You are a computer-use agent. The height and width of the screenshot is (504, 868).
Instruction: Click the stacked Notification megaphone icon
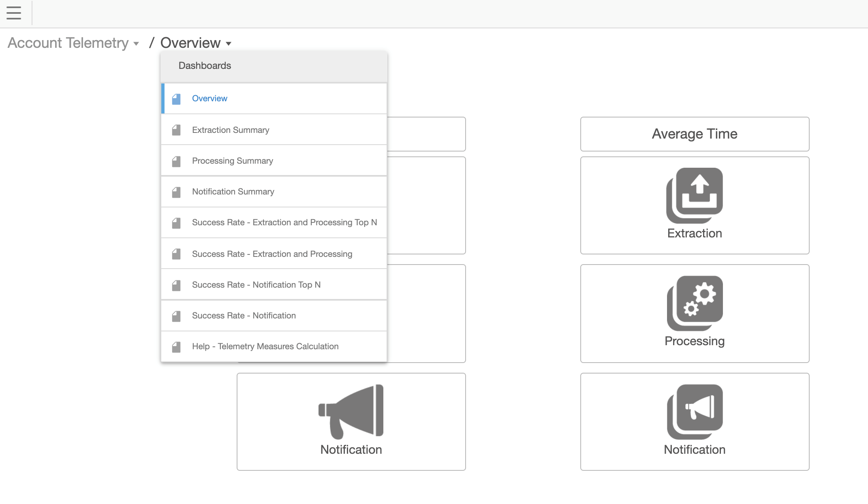pos(695,412)
